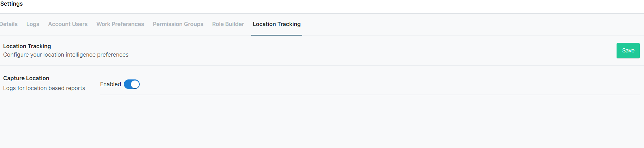Click the divider line below the Enabled switch
Viewport: 644px width, 148px height.
(x=370, y=95)
